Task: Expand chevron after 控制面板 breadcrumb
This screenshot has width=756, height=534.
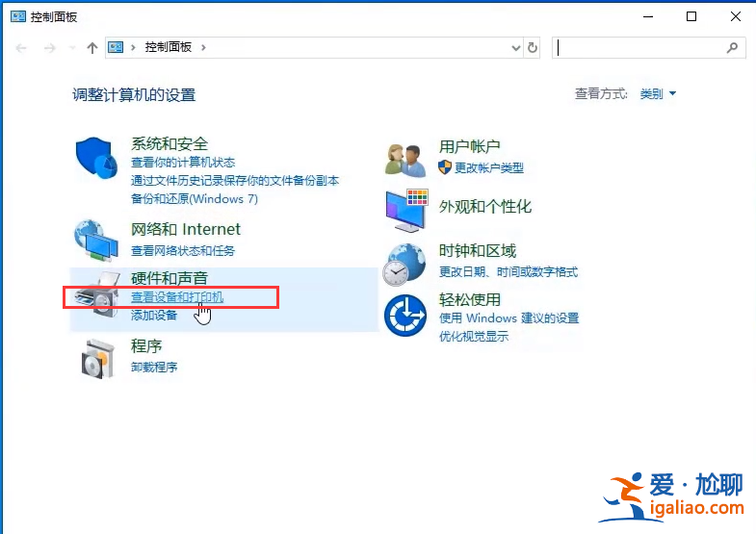Action: coord(203,47)
